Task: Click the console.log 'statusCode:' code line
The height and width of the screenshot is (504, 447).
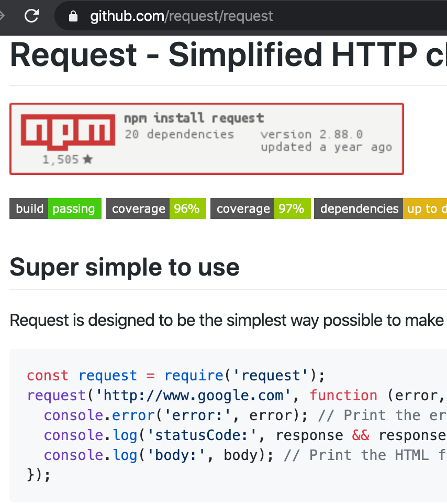Action: pyautogui.click(x=245, y=435)
